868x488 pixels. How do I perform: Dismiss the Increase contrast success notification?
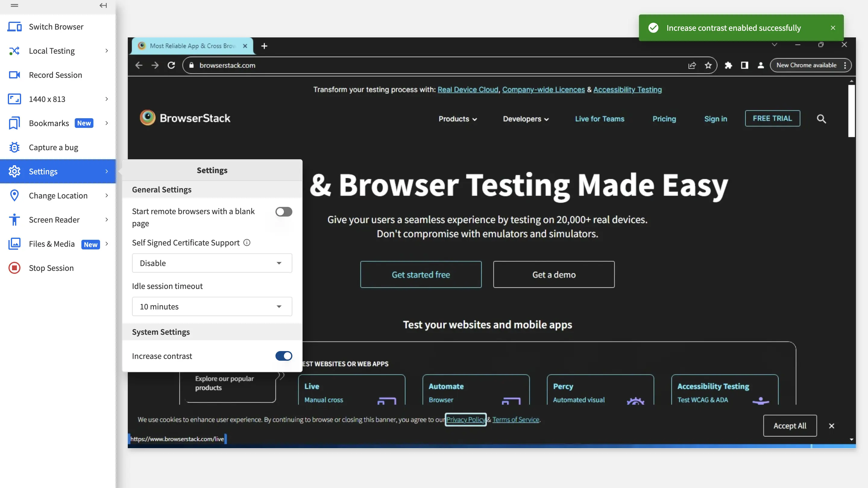tap(833, 28)
